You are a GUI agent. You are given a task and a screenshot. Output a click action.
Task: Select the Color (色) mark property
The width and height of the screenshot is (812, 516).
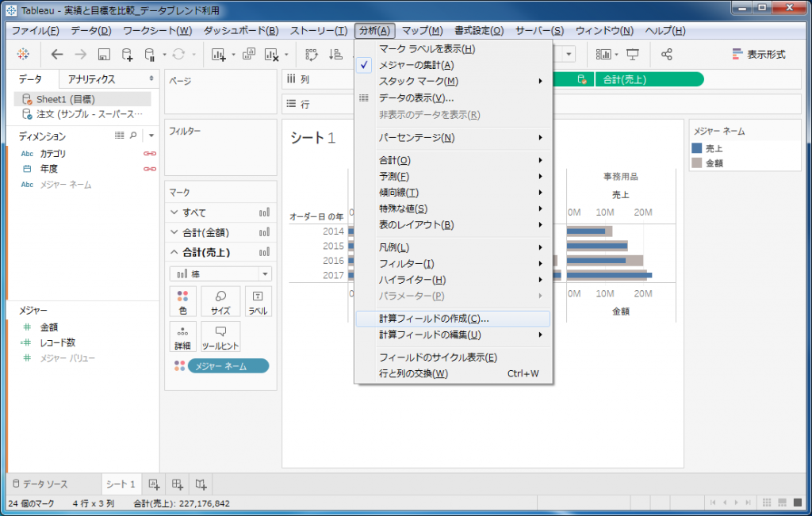click(182, 301)
